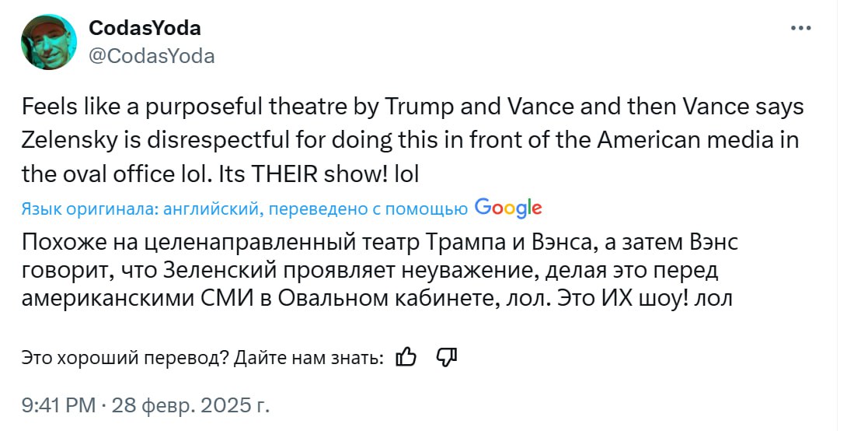The height and width of the screenshot is (431, 868).
Task: Open the @CodasYoda handle link
Action: pyautogui.click(x=152, y=56)
